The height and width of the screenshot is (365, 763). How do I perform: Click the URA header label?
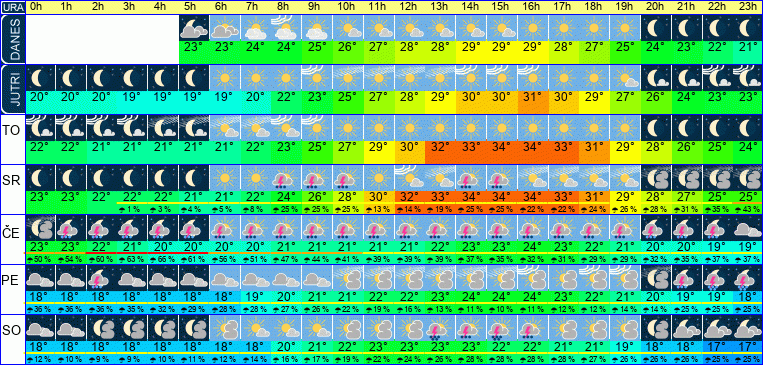click(x=12, y=7)
